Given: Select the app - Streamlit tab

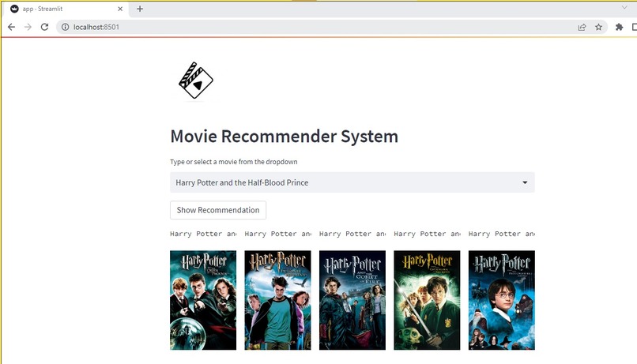Looking at the screenshot, I should tap(66, 9).
